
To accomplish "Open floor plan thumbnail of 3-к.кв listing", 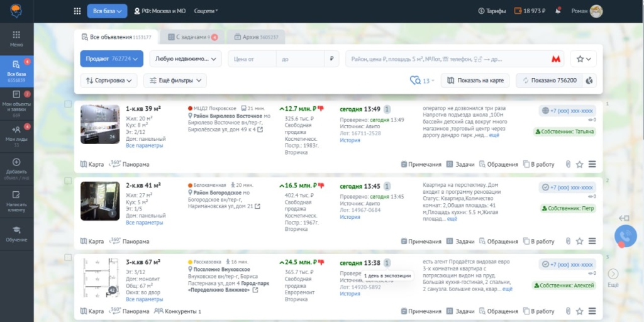I will (x=100, y=277).
